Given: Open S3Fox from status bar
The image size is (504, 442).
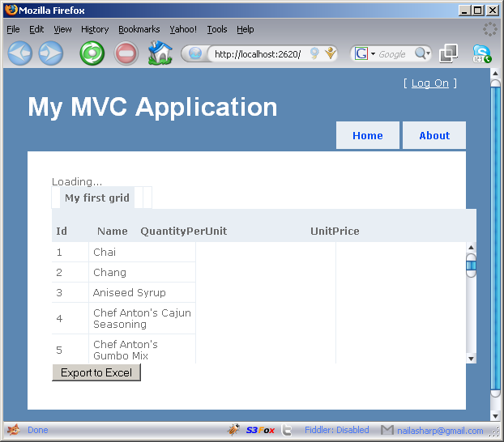Looking at the screenshot, I should pyautogui.click(x=260, y=430).
